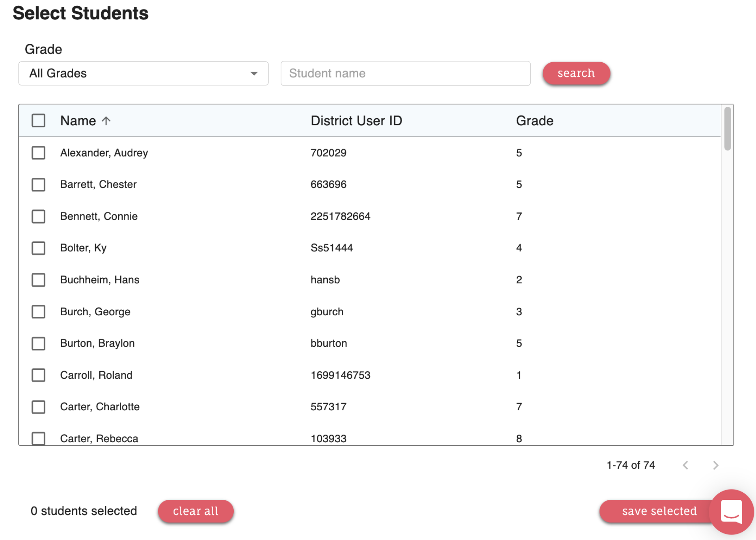Click the name Bolter, Ky
The height and width of the screenshot is (540, 756).
pos(83,248)
